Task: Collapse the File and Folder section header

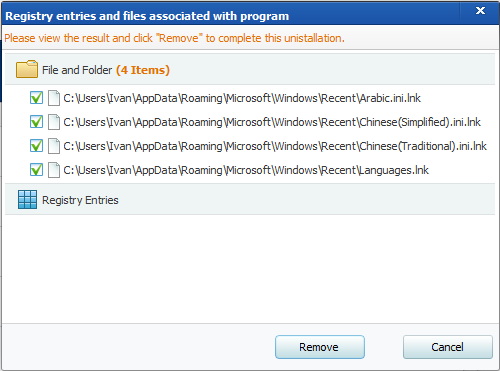Action: click(x=250, y=69)
